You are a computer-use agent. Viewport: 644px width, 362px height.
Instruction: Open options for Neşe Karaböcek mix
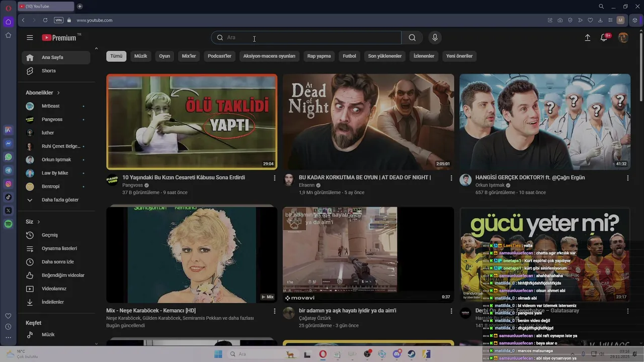pos(274,311)
